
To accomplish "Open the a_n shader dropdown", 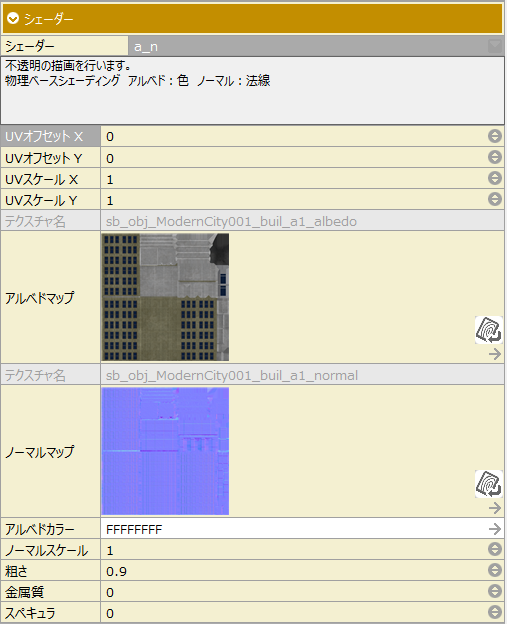I will (495, 46).
